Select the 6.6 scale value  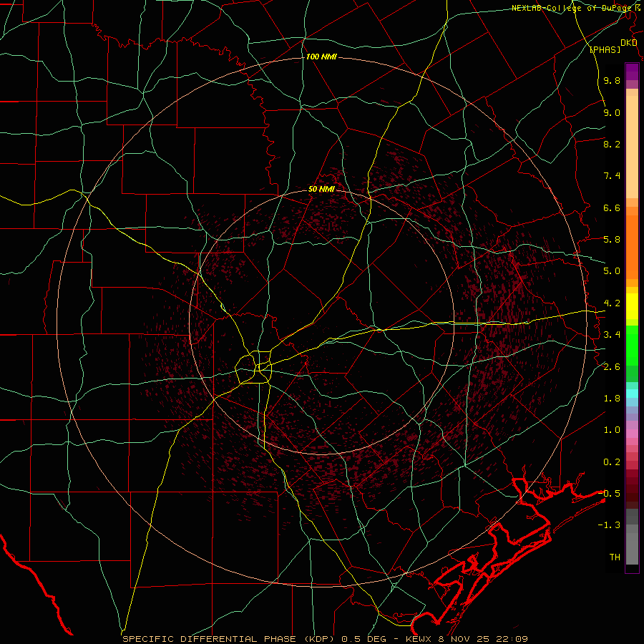click(612, 208)
